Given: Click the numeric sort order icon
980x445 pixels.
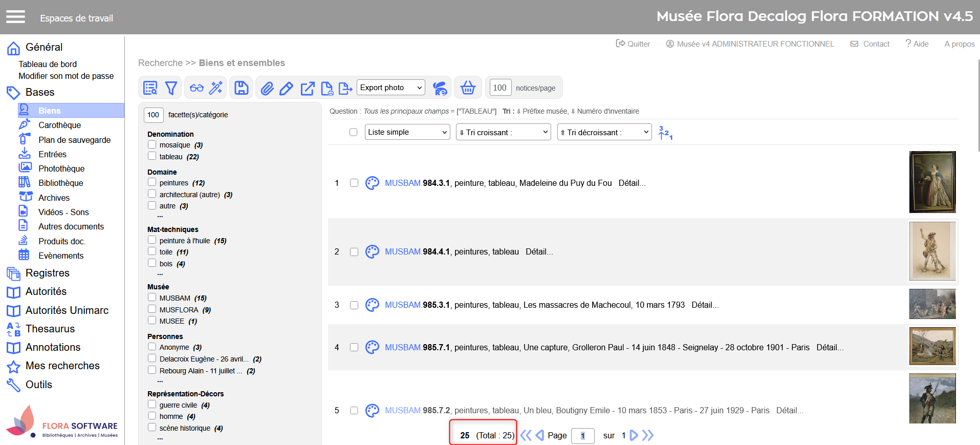Looking at the screenshot, I should [665, 133].
